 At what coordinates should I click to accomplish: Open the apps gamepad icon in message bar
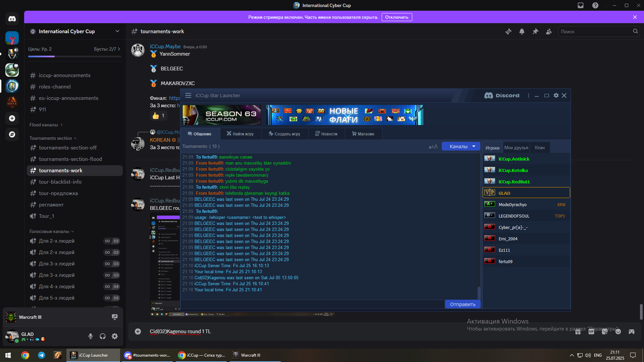click(x=632, y=331)
